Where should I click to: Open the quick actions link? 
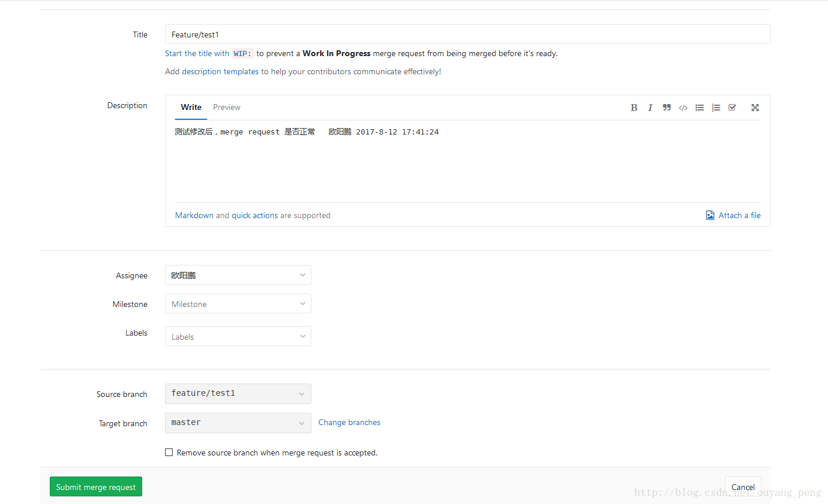coord(255,215)
